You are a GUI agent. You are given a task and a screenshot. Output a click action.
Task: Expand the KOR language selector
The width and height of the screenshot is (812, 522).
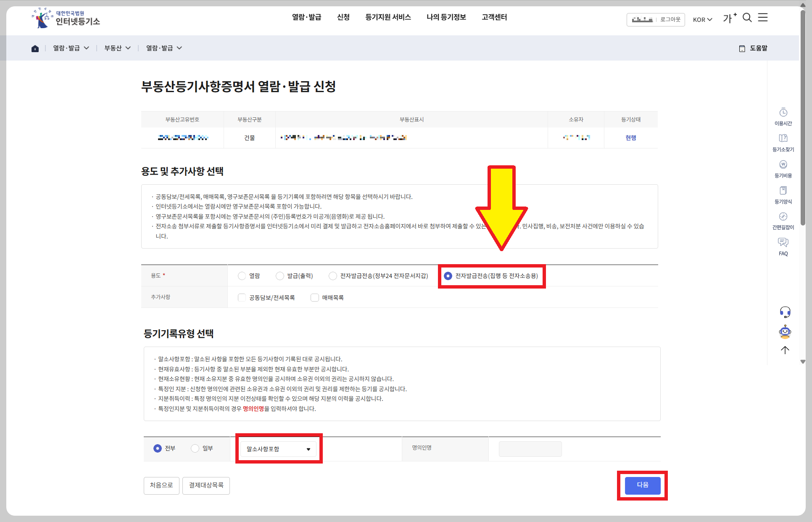click(702, 20)
